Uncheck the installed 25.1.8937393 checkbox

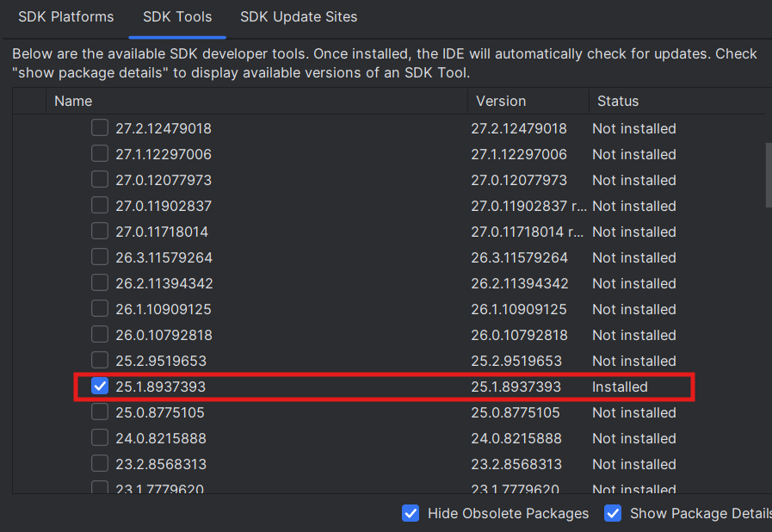(x=100, y=387)
